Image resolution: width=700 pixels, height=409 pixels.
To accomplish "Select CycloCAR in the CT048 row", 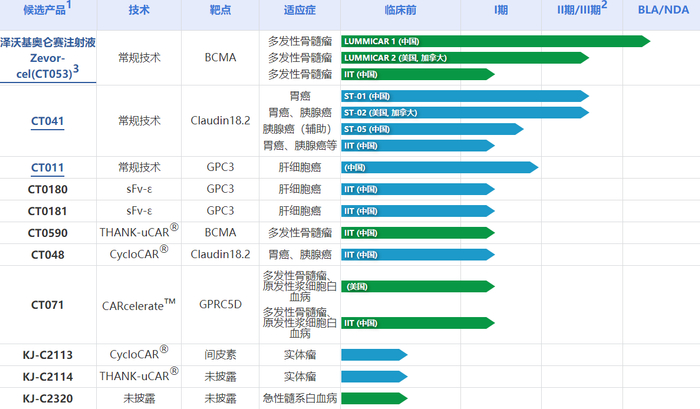I will pos(139,253).
